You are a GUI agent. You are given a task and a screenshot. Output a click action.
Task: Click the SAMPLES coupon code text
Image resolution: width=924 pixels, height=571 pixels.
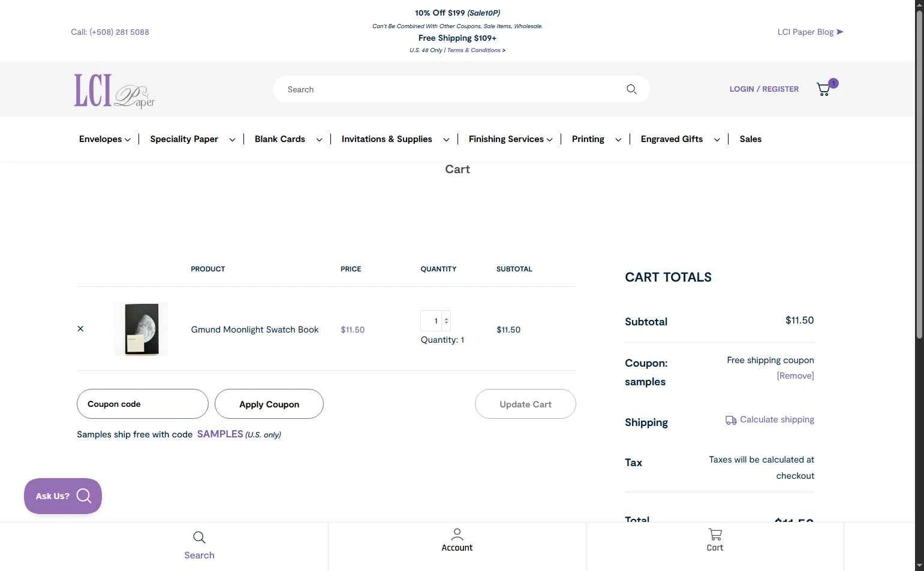click(x=220, y=434)
